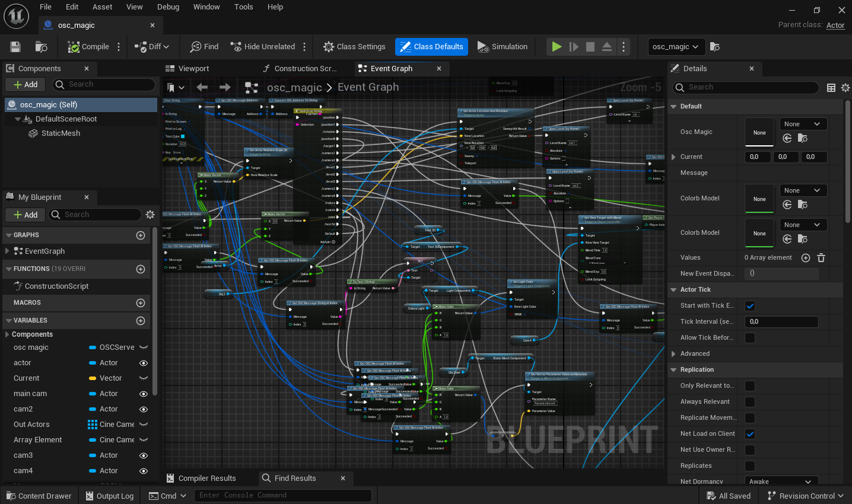Expand the Current vector property
The width and height of the screenshot is (852, 504).
(673, 157)
